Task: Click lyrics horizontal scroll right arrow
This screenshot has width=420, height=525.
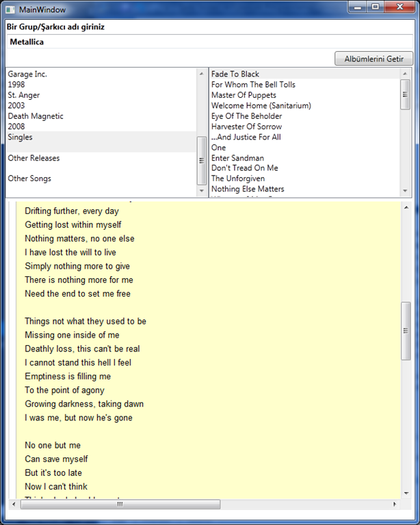Action: (395, 504)
